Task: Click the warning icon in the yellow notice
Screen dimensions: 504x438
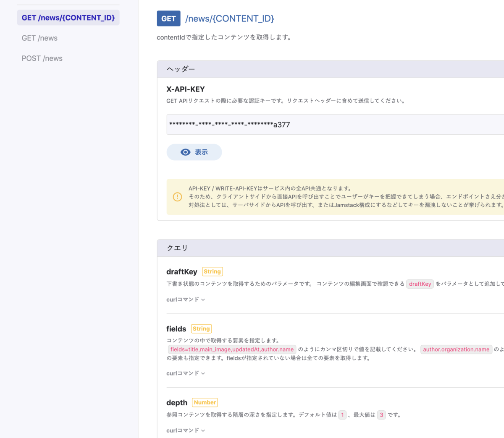Action: (177, 197)
